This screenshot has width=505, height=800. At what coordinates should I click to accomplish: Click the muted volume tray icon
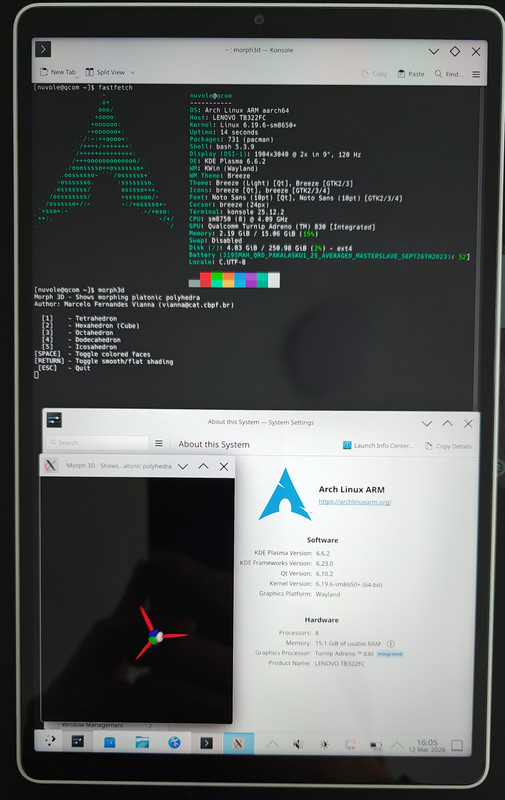click(298, 744)
